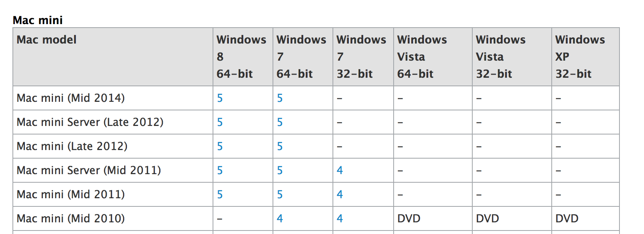
Task: Open Windows 7 32-bit link for Mac mini Server (Mid 2011)
Action: coord(340,171)
